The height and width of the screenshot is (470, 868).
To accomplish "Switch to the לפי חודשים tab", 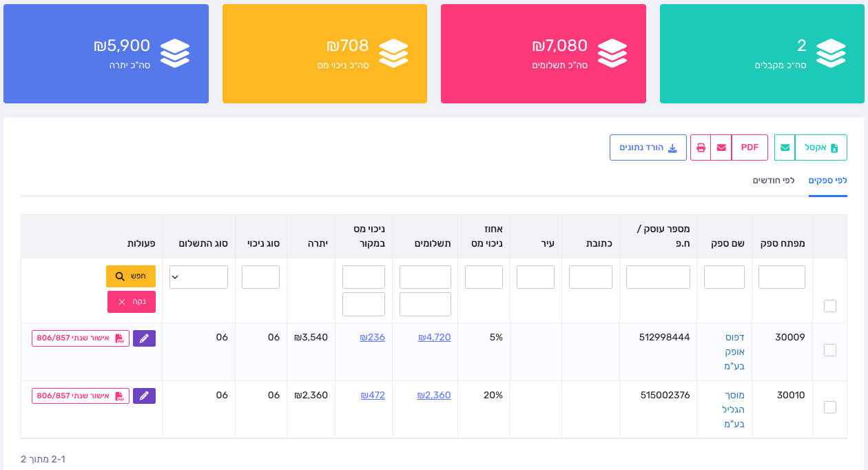I will tap(774, 181).
